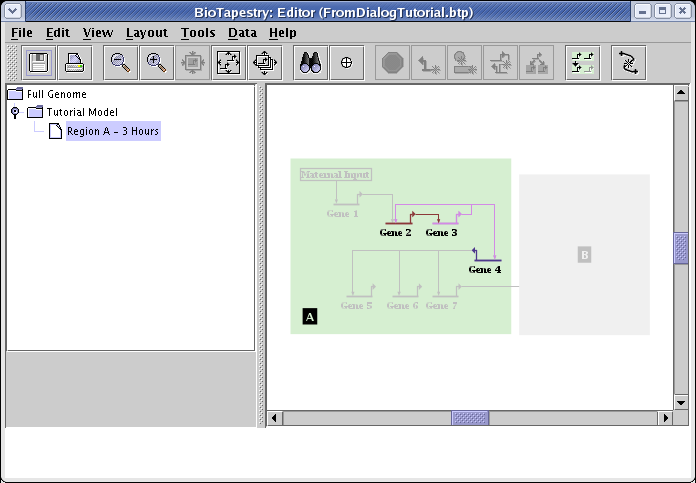Click the Print icon in toolbar
Screen dimensions: 696x483
(x=76, y=62)
